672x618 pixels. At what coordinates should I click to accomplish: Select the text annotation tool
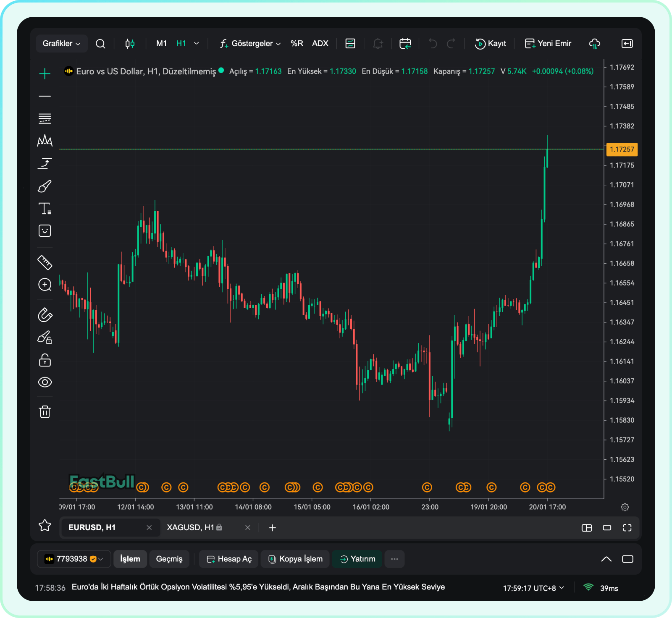click(45, 209)
